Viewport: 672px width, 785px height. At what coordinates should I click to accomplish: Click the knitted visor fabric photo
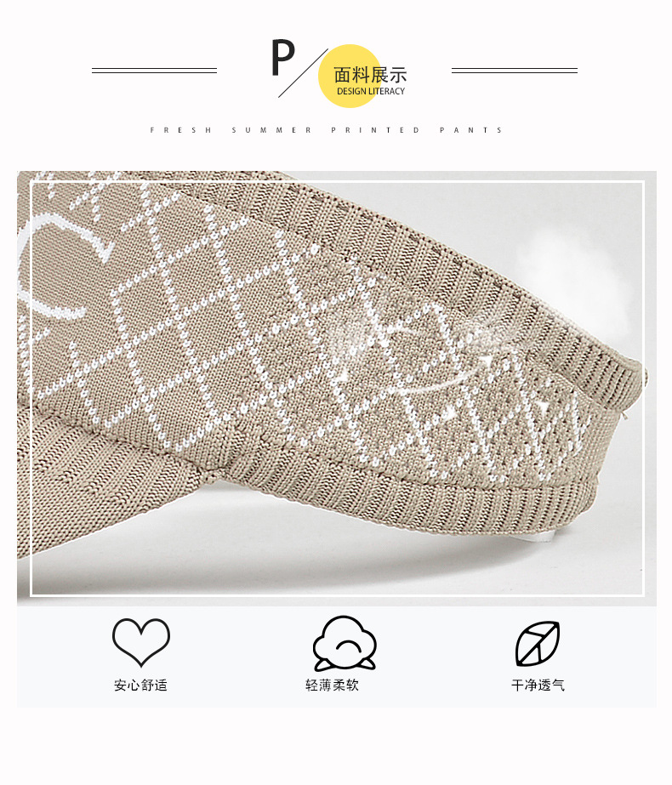337,389
